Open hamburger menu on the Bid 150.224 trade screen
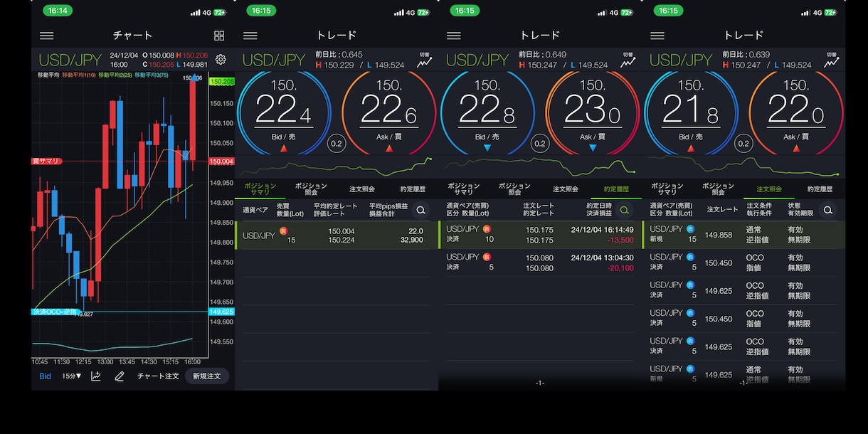The width and height of the screenshot is (868, 434). (x=250, y=36)
